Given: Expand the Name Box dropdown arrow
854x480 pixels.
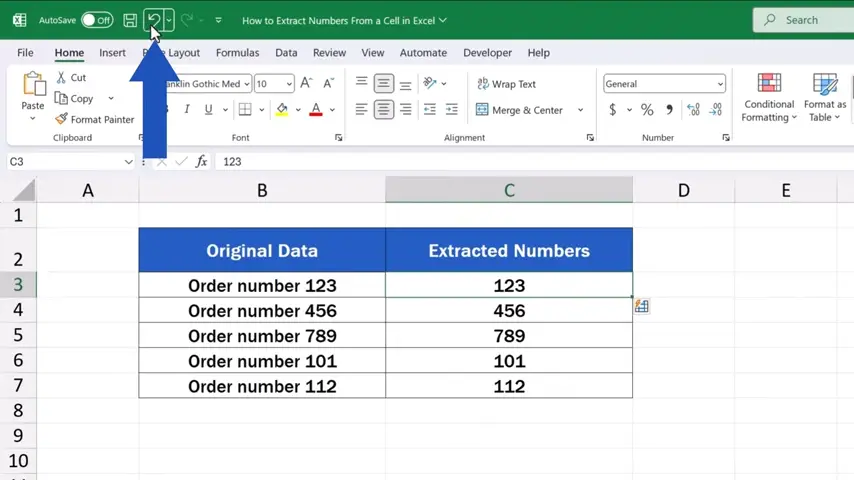Looking at the screenshot, I should [x=128, y=161].
